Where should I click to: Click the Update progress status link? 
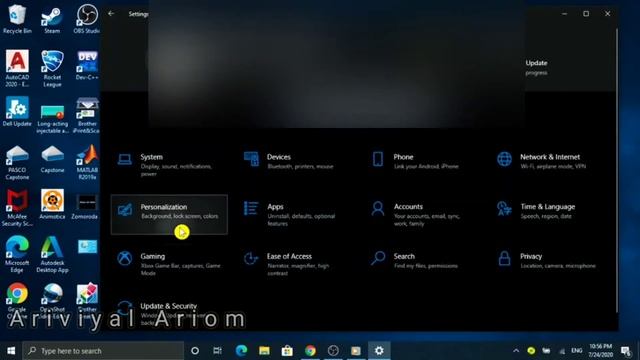click(536, 67)
